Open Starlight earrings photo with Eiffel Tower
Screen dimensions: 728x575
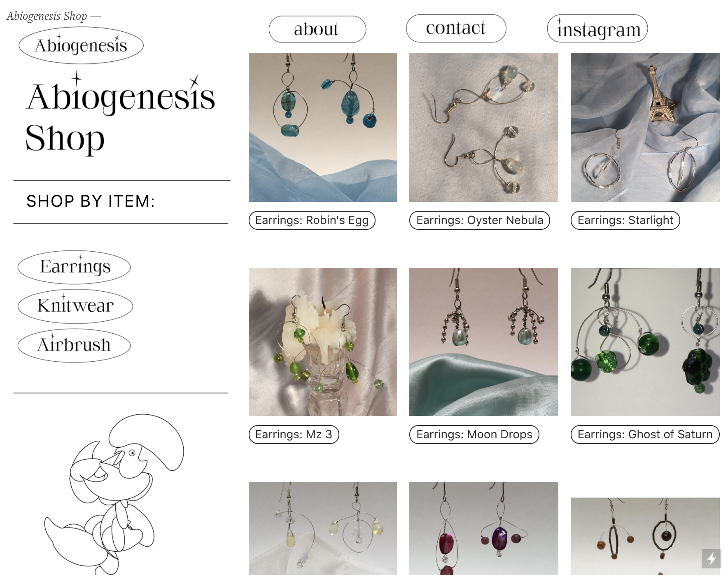point(645,127)
